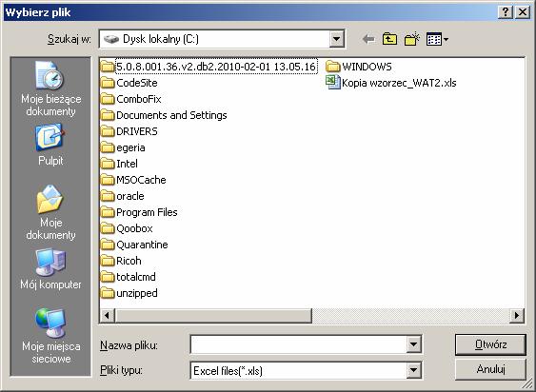
Task: Click the Anuluj button
Action: [x=490, y=369]
